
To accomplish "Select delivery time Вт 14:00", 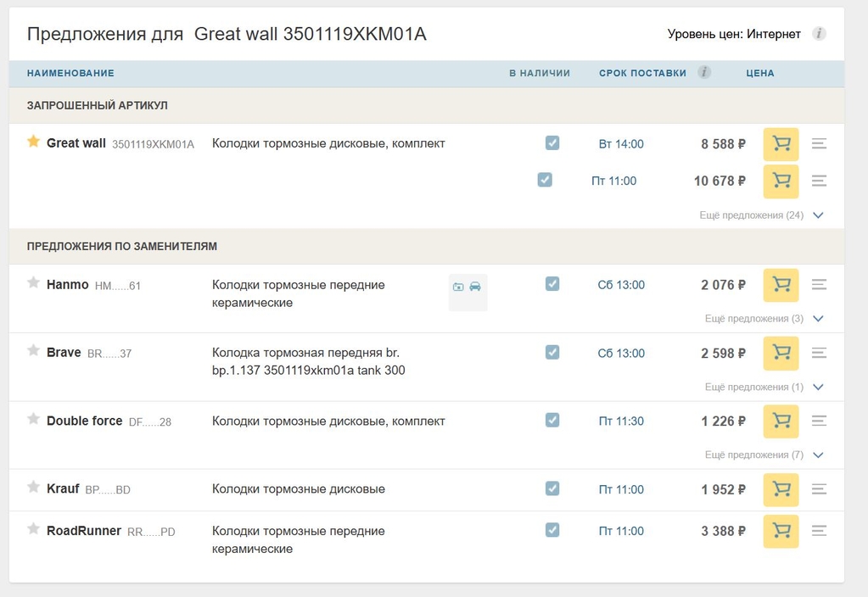I will tap(621, 144).
